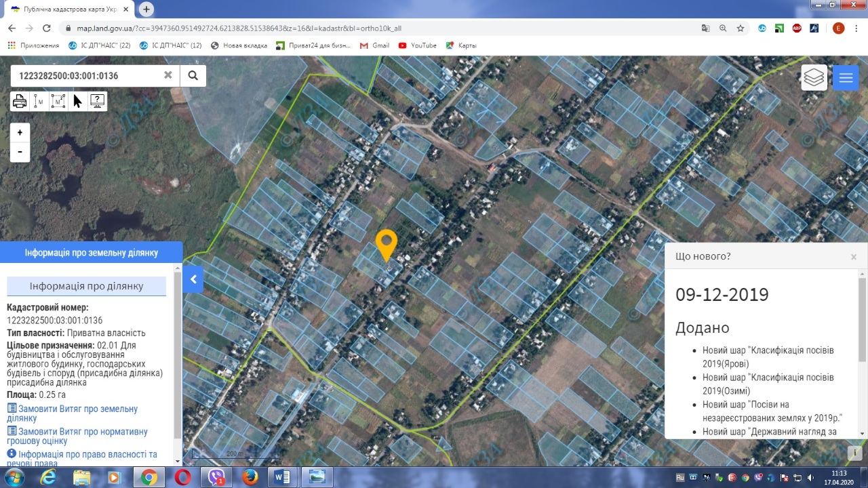The height and width of the screenshot is (488, 868).
Task: Open Замовити Витяг про нормативну грошову оцінку
Action: click(77, 436)
